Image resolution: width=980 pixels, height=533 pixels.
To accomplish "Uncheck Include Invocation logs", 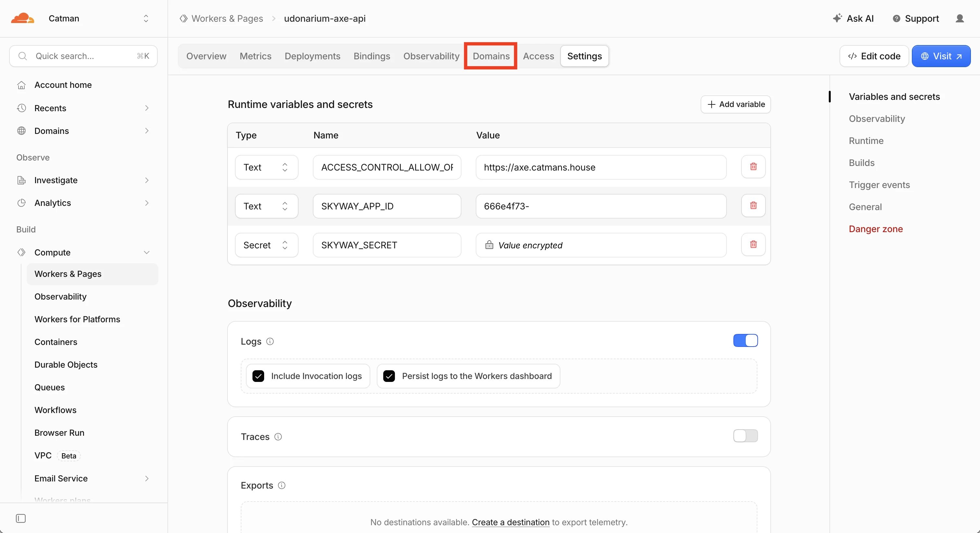I will coord(258,376).
